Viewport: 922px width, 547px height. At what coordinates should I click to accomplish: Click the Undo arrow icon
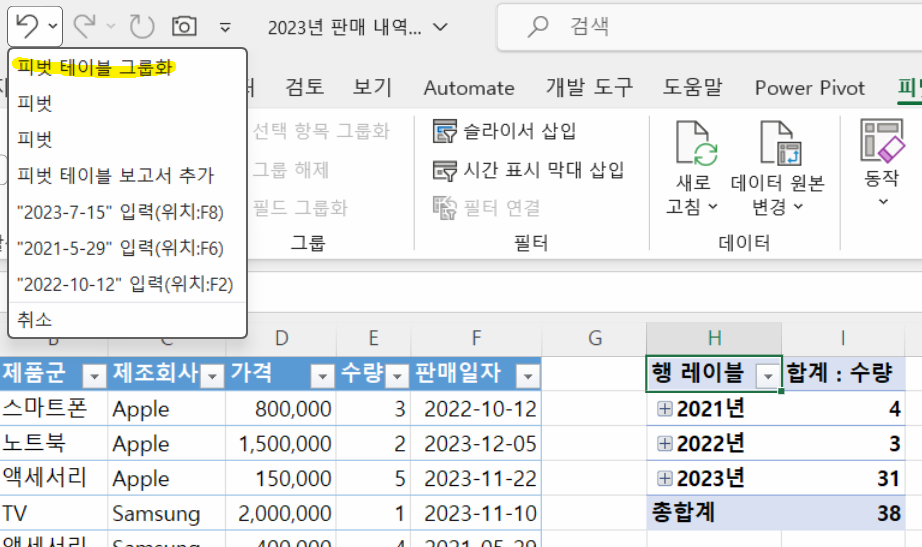[26, 26]
